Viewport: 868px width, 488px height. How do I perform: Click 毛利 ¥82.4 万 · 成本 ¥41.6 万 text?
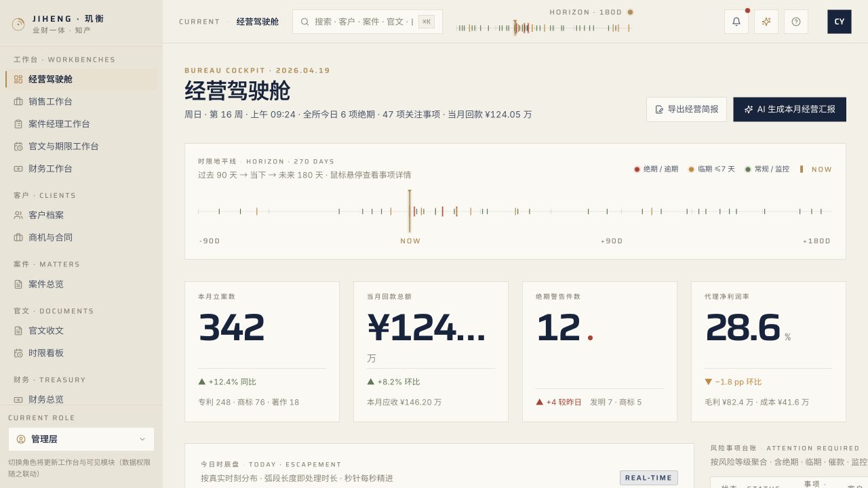[x=757, y=403]
